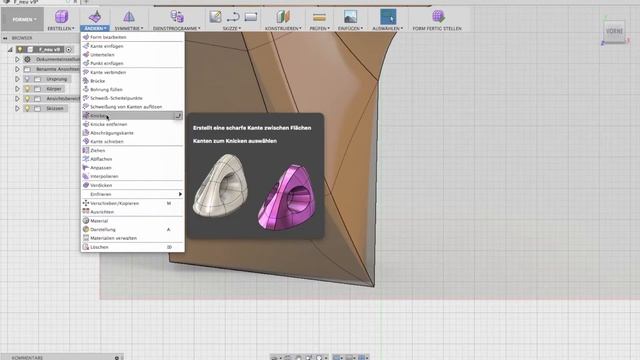The height and width of the screenshot is (360, 640).
Task: Open the SKIZZE dropdown label
Action: click(232, 29)
